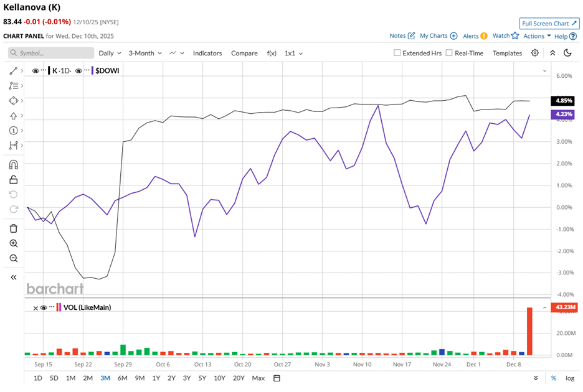The height and width of the screenshot is (392, 583).
Task: Enable the Extended Hrs checkbox
Action: coord(397,53)
